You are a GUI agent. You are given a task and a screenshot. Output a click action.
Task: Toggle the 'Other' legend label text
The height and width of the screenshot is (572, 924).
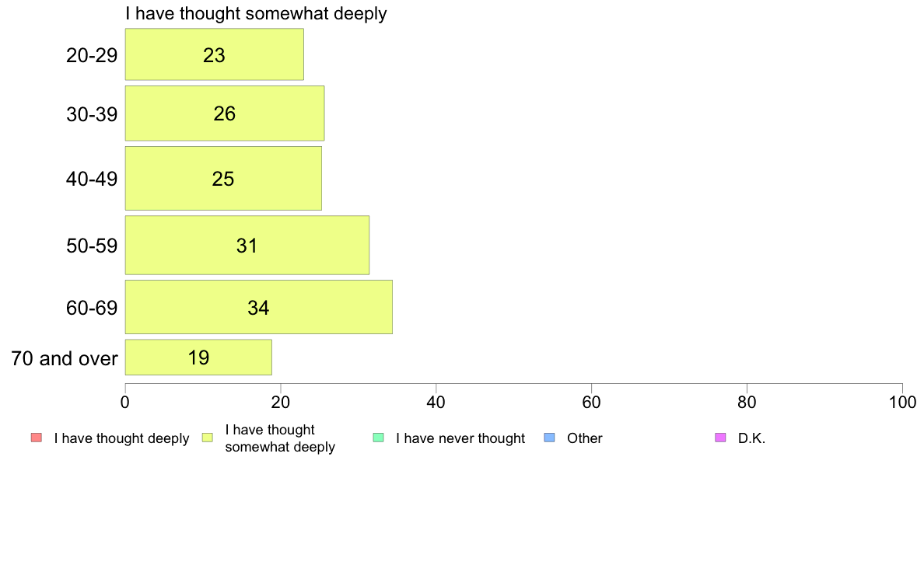(x=585, y=438)
